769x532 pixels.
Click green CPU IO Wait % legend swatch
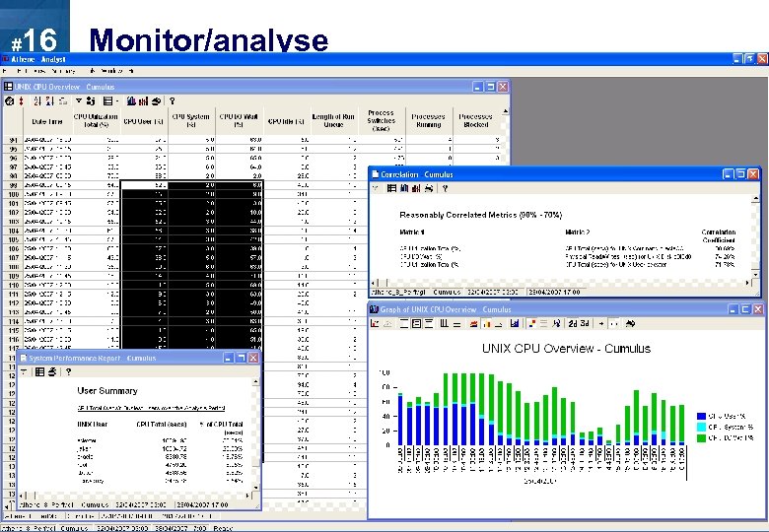coord(701,438)
